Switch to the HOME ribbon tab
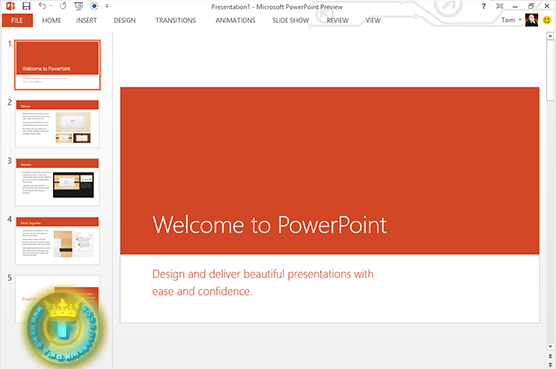The image size is (556, 369). [51, 20]
